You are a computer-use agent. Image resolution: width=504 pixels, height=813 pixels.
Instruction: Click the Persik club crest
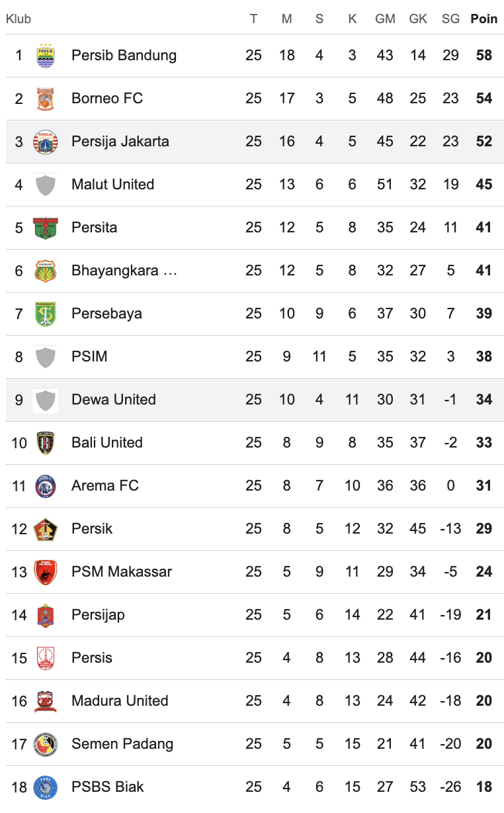tap(46, 529)
